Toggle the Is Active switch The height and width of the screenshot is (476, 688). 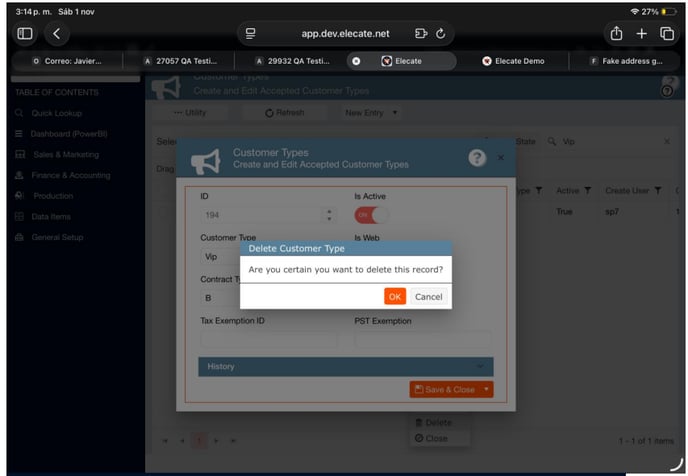point(371,214)
